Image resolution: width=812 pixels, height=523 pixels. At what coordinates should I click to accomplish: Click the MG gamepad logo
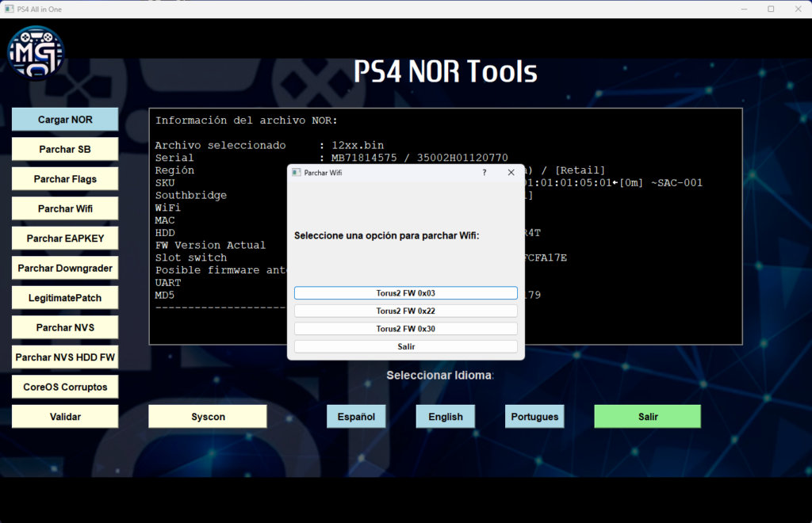36,53
